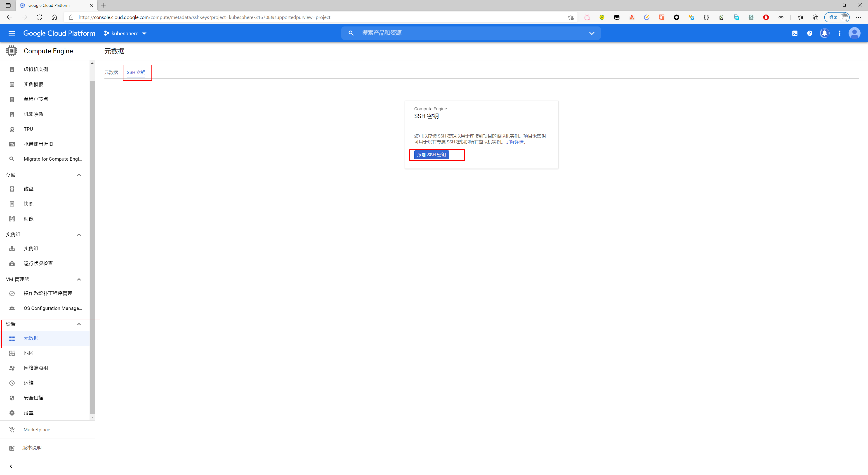Open Marketplace from the sidebar
The width and height of the screenshot is (868, 475).
[x=37, y=430]
